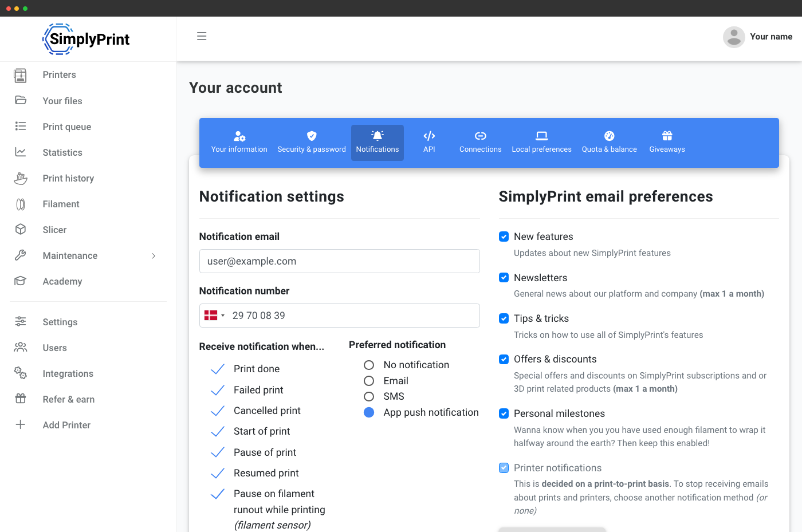
Task: Select the Email radio button
Action: pyautogui.click(x=369, y=381)
